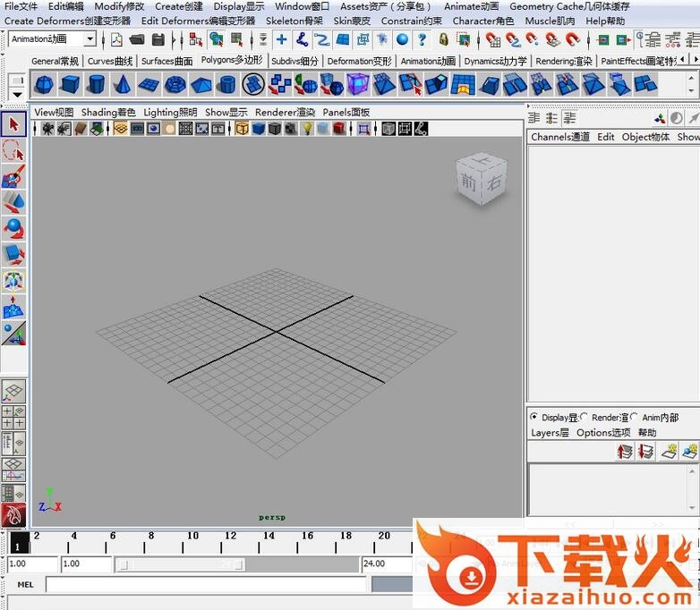700x610 pixels.
Task: Create a new empty display layer
Action: [x=668, y=453]
